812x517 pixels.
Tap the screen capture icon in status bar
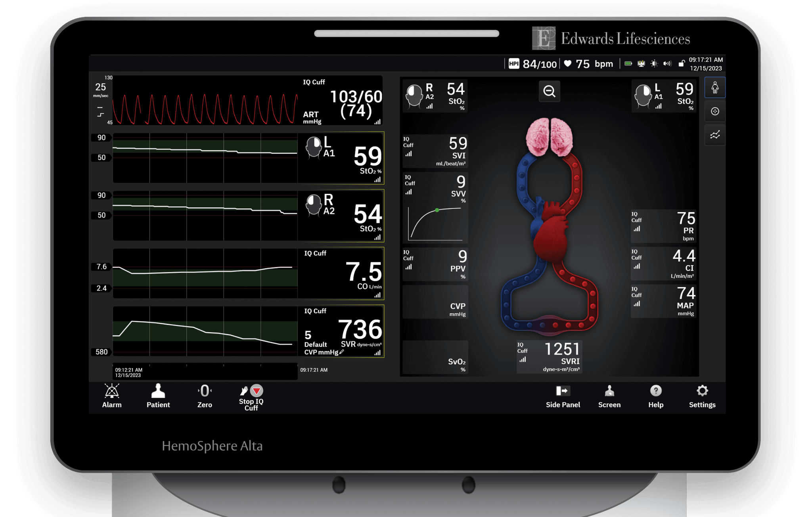(x=641, y=63)
